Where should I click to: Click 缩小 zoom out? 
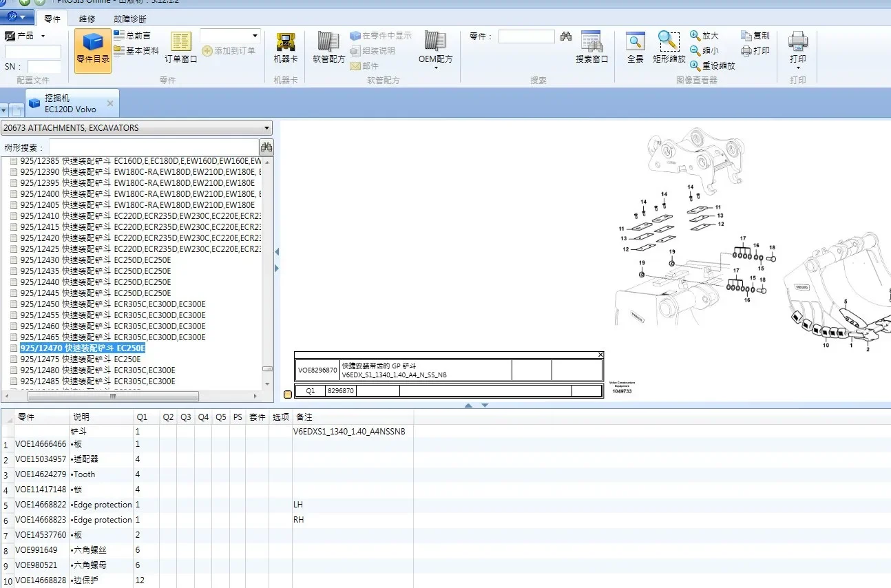pos(704,50)
